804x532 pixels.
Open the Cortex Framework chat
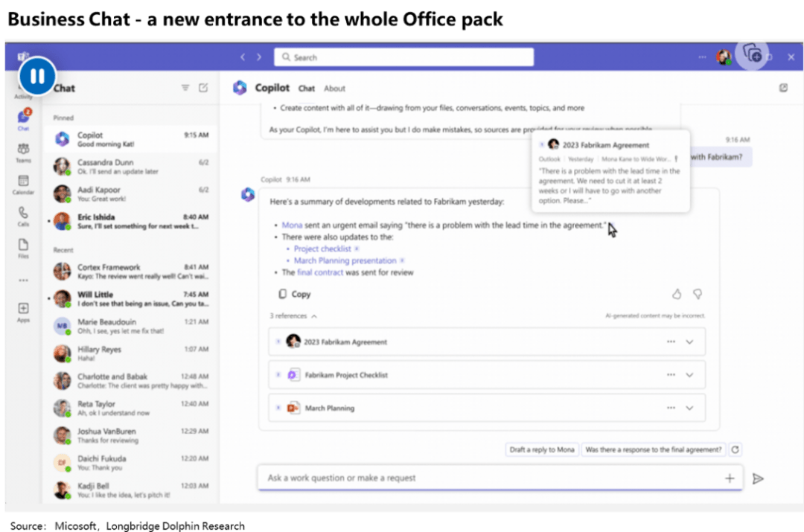131,271
